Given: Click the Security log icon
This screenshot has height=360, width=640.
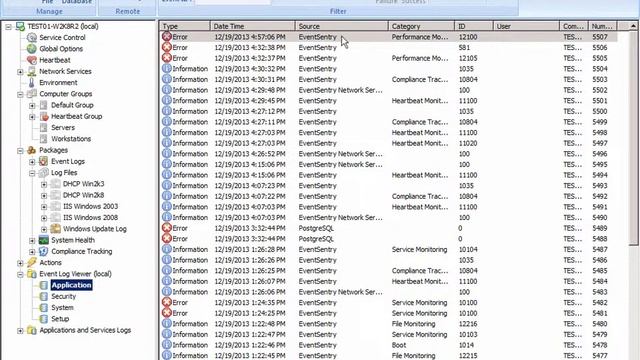Looking at the screenshot, I should point(44,296).
